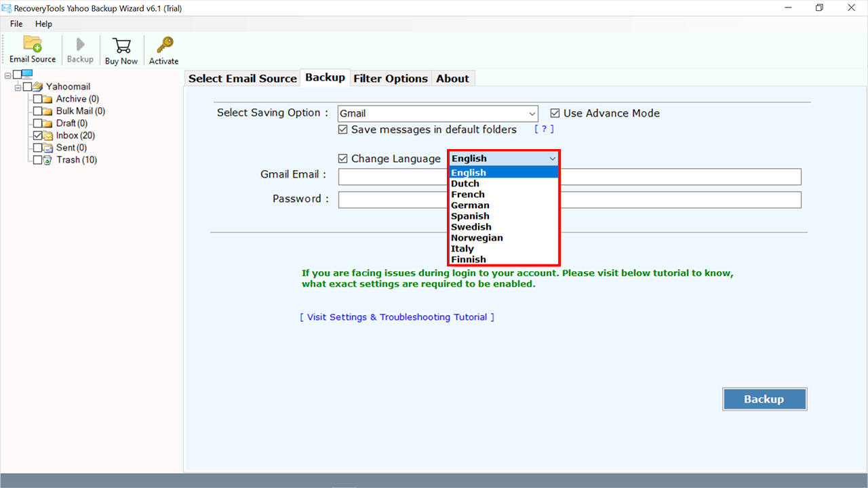Choose Swedish from language list
Image resolution: width=868 pixels, height=488 pixels.
click(x=504, y=227)
